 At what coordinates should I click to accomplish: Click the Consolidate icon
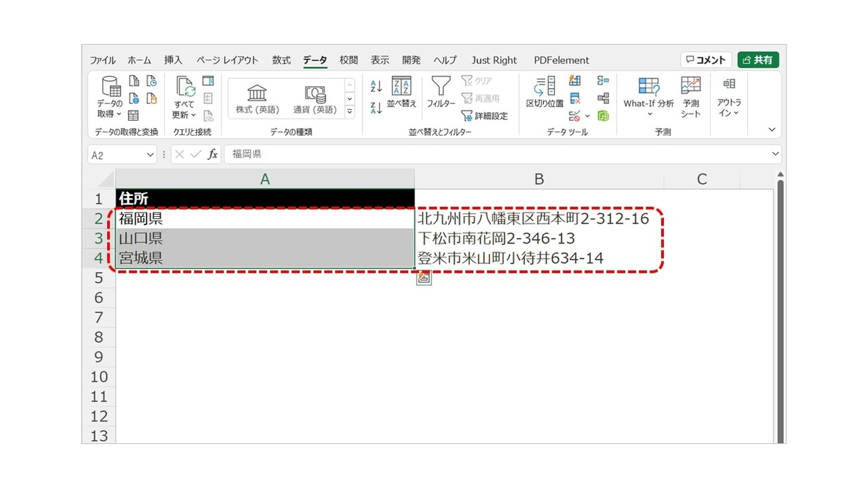pyautogui.click(x=603, y=81)
